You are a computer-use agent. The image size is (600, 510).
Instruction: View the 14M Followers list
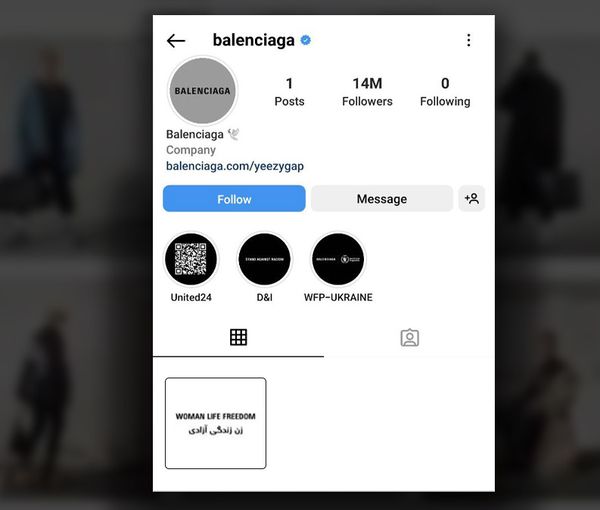pos(367,92)
